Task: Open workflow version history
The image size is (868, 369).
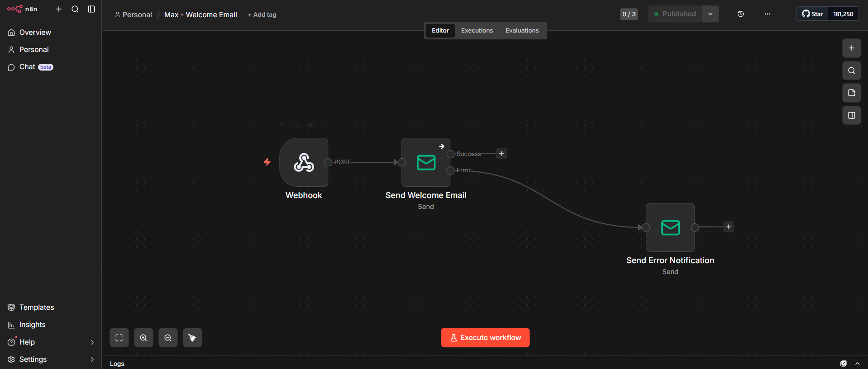Action: [741, 14]
